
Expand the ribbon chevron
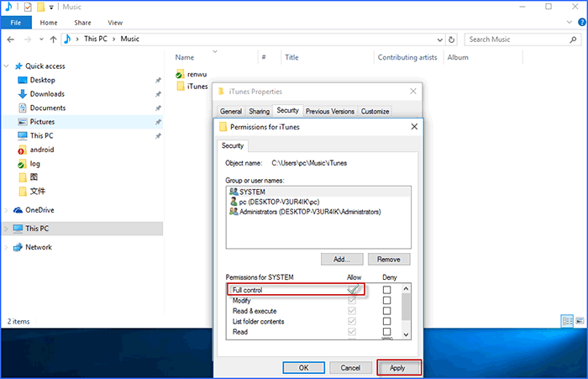570,23
